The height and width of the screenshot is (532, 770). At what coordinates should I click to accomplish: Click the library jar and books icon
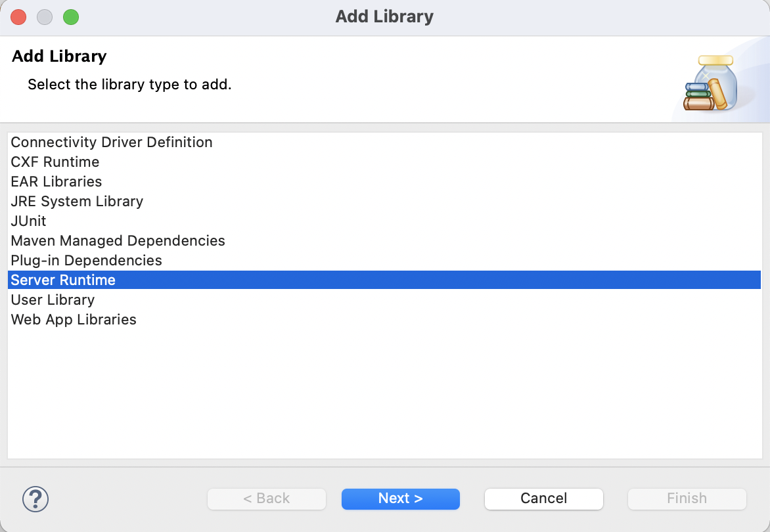[711, 83]
